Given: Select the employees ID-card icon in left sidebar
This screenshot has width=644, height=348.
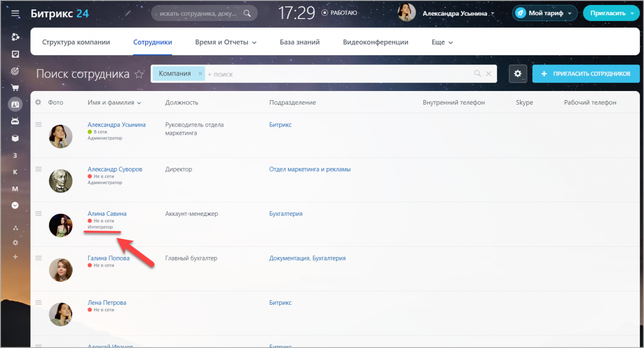Looking at the screenshot, I should coord(15,104).
